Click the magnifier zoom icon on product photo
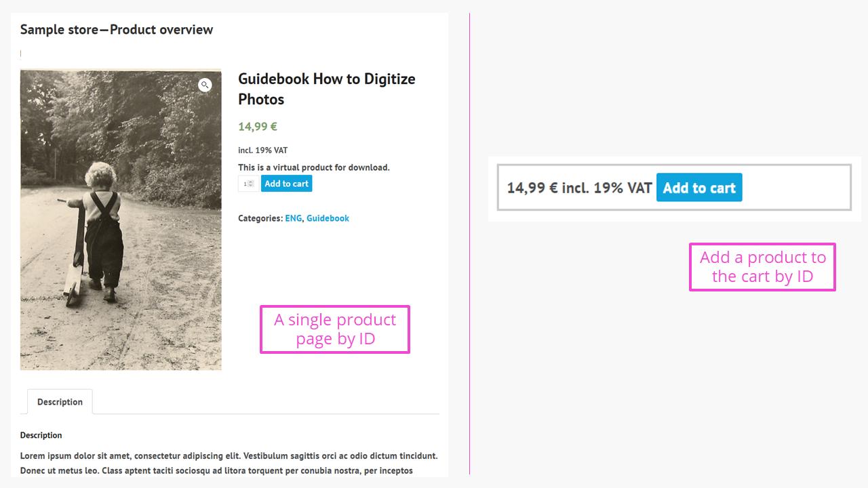 click(x=205, y=85)
